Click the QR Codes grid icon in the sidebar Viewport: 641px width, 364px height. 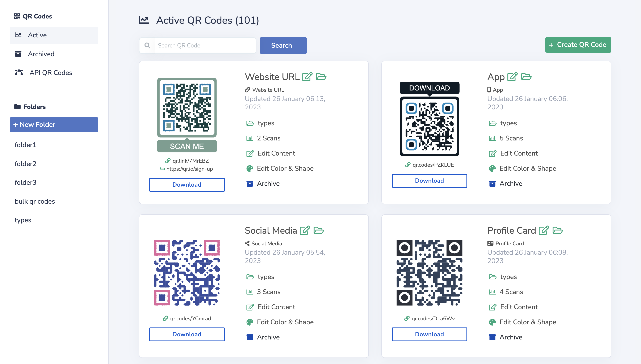click(17, 16)
